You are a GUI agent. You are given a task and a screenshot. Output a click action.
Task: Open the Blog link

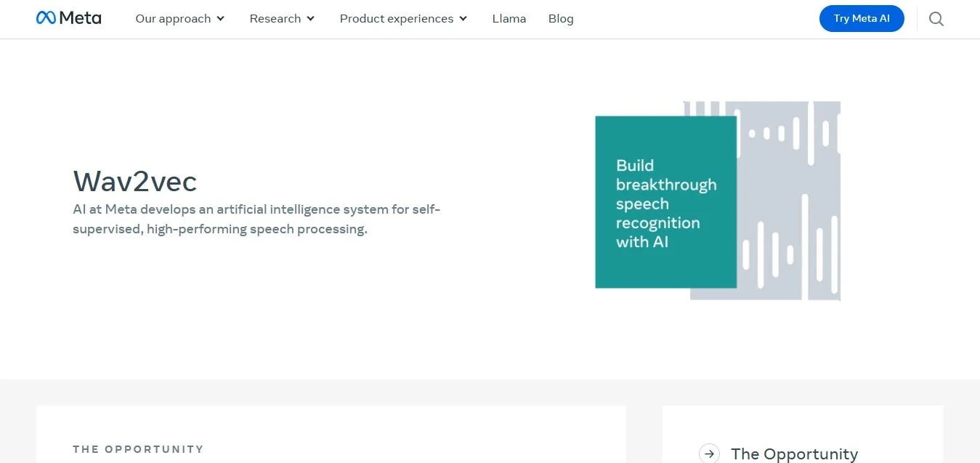click(x=561, y=19)
